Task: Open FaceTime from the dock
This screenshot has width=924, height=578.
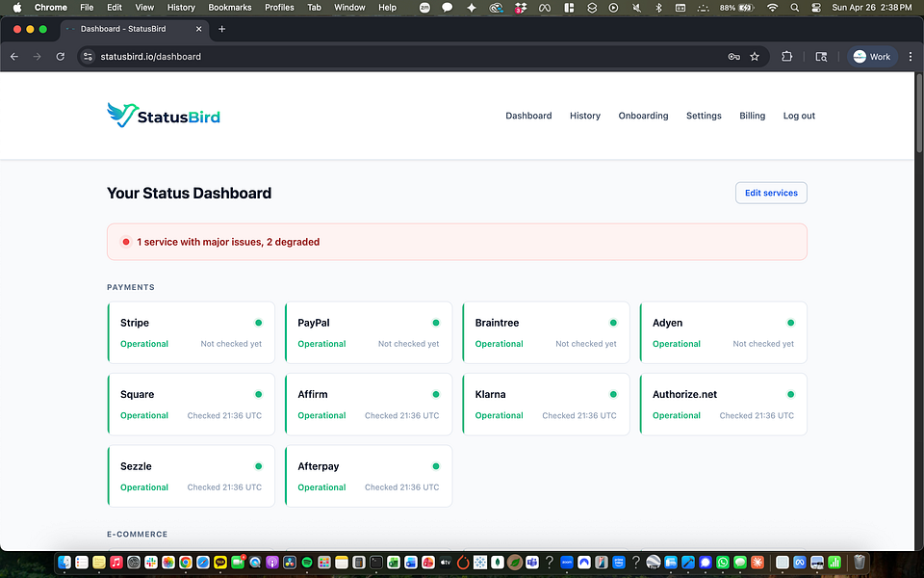Action: pos(238,562)
